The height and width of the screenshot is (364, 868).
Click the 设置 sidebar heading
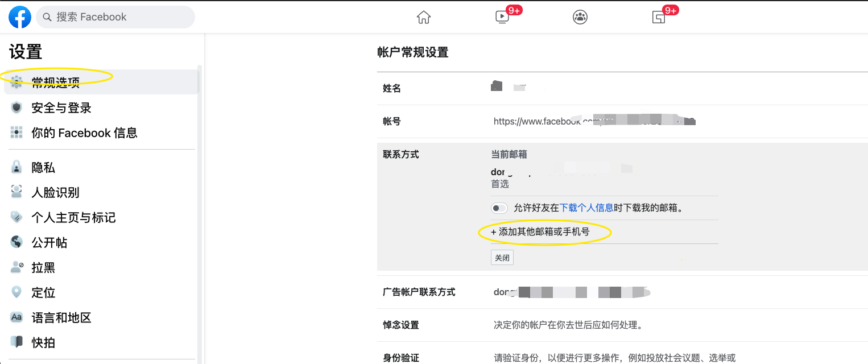pos(26,52)
